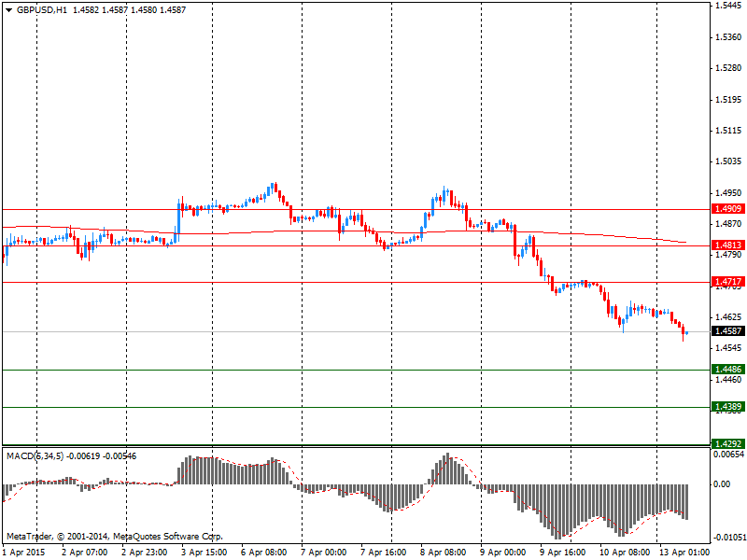Click the MACD(6,34,5) indicator label
The height and width of the screenshot is (560, 747).
click(x=35, y=456)
